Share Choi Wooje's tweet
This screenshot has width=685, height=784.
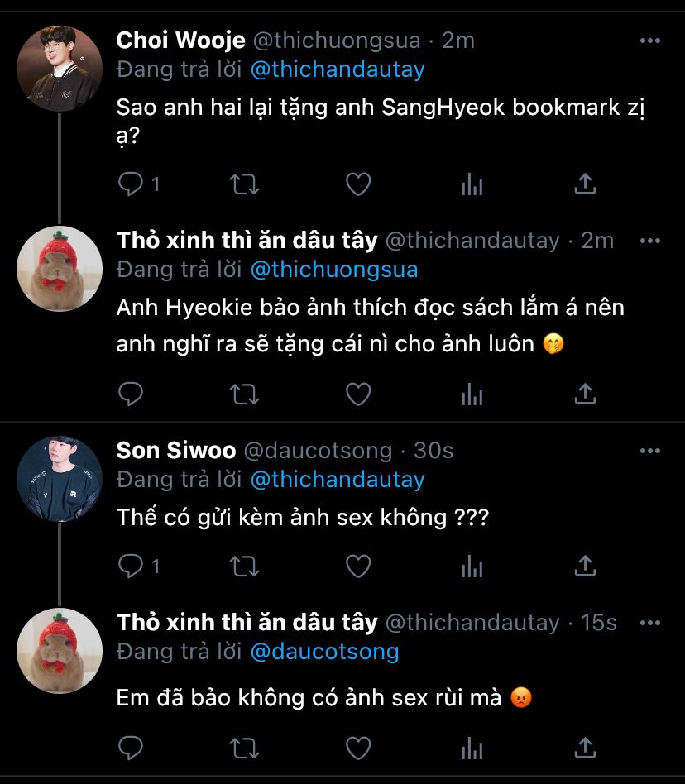pos(585,184)
